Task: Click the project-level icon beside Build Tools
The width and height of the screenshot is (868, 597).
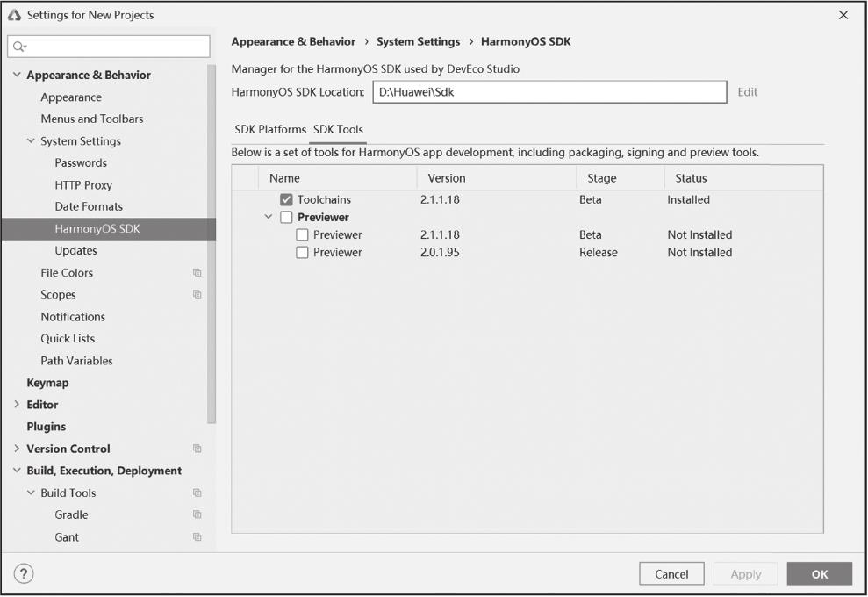Action: (197, 493)
